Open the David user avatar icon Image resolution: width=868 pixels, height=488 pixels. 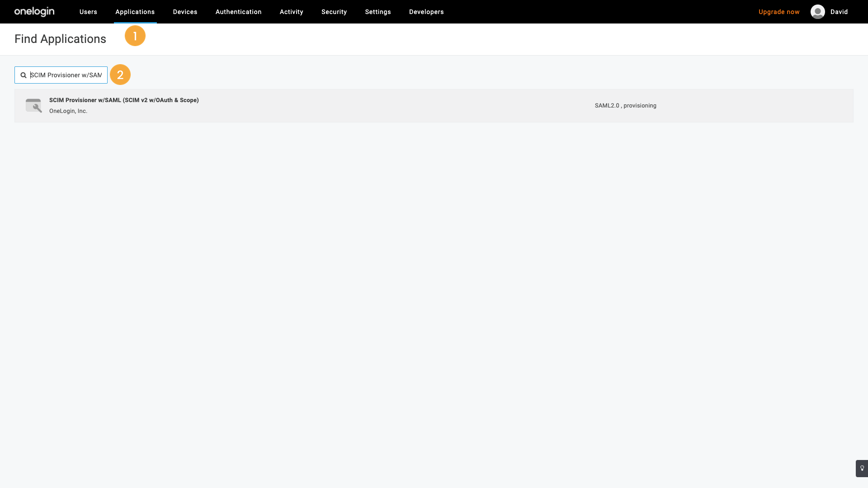pyautogui.click(x=817, y=12)
